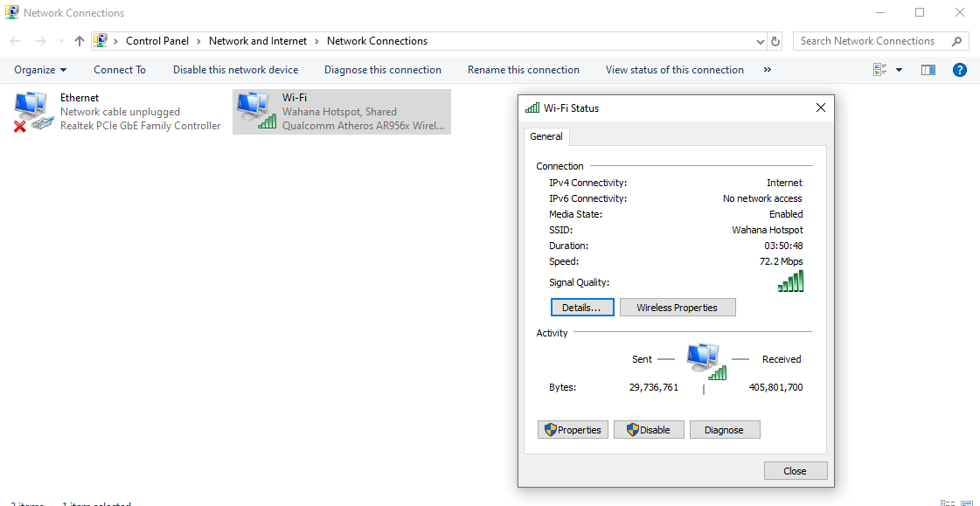Go up one folder level
This screenshot has height=506, width=980.
[x=80, y=41]
